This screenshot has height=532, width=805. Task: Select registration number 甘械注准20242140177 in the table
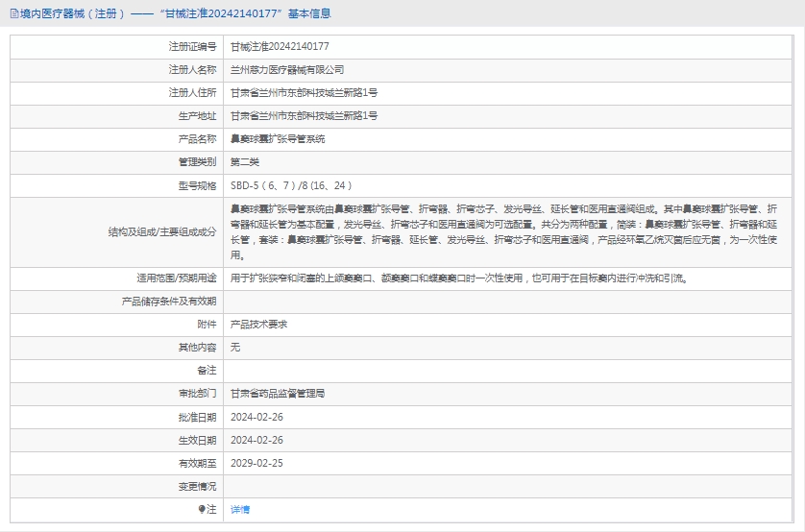(x=280, y=46)
